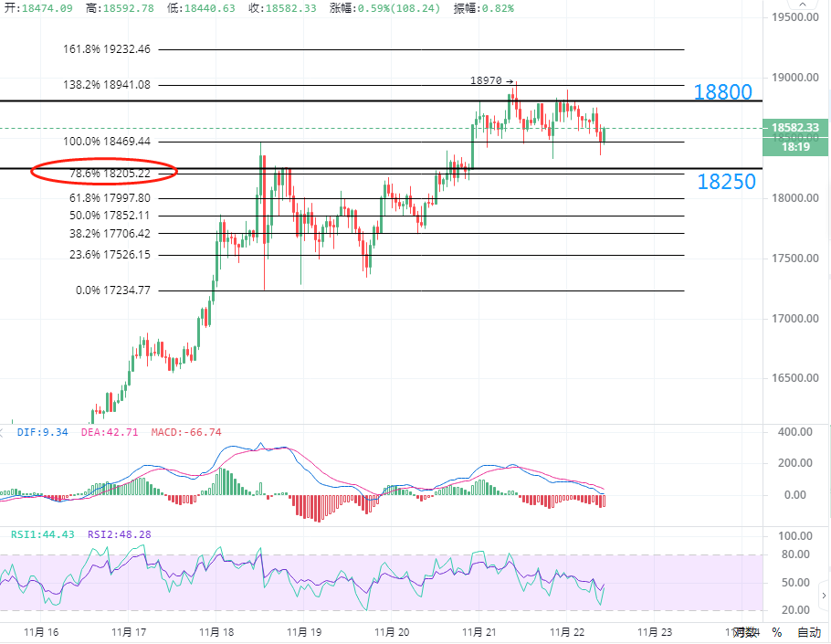Click the 收:18582.33 close value in header
Screen dimensions: 831x644
[282, 8]
